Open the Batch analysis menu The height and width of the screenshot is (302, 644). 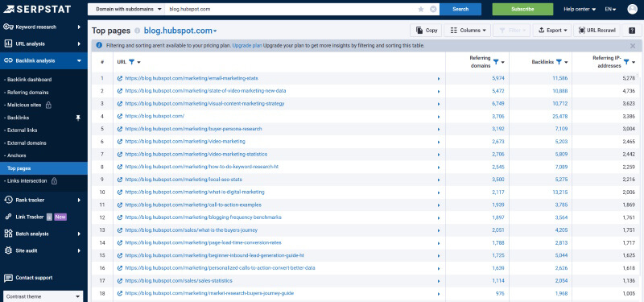click(x=43, y=234)
